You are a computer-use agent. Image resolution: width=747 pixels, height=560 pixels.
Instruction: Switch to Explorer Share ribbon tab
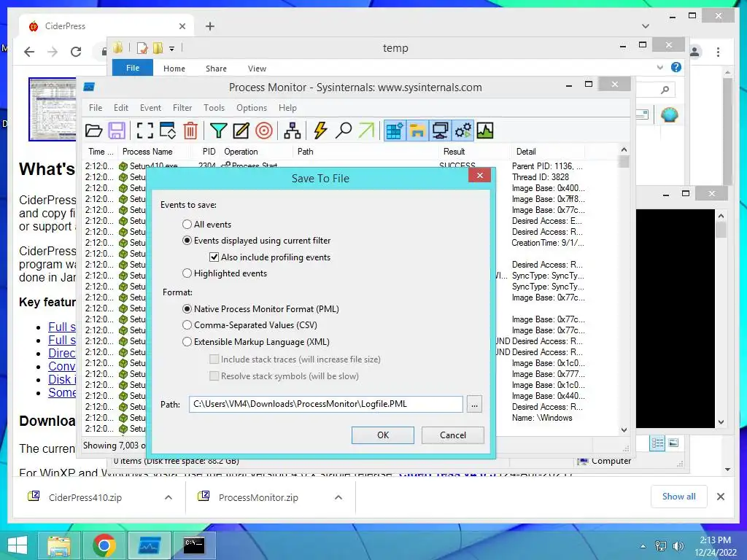tap(216, 69)
